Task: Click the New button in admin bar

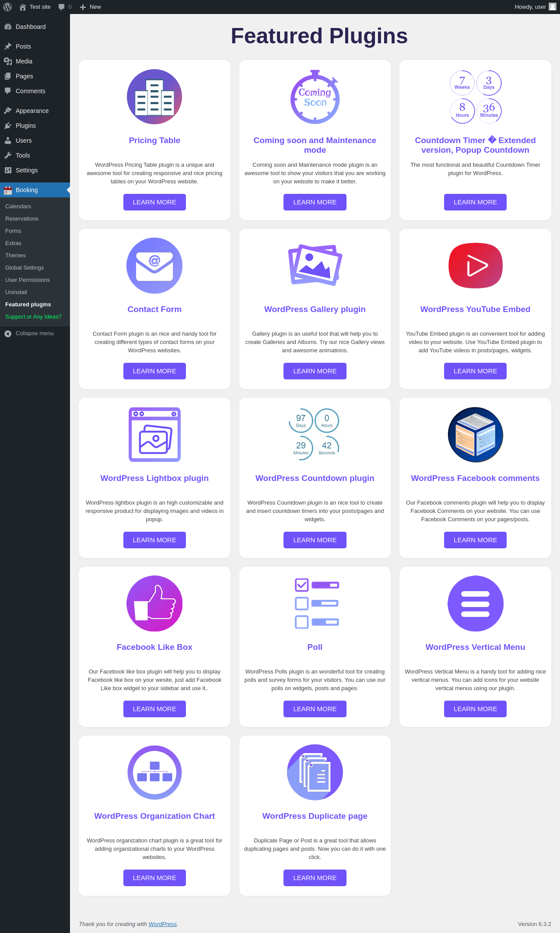Action: (x=91, y=7)
